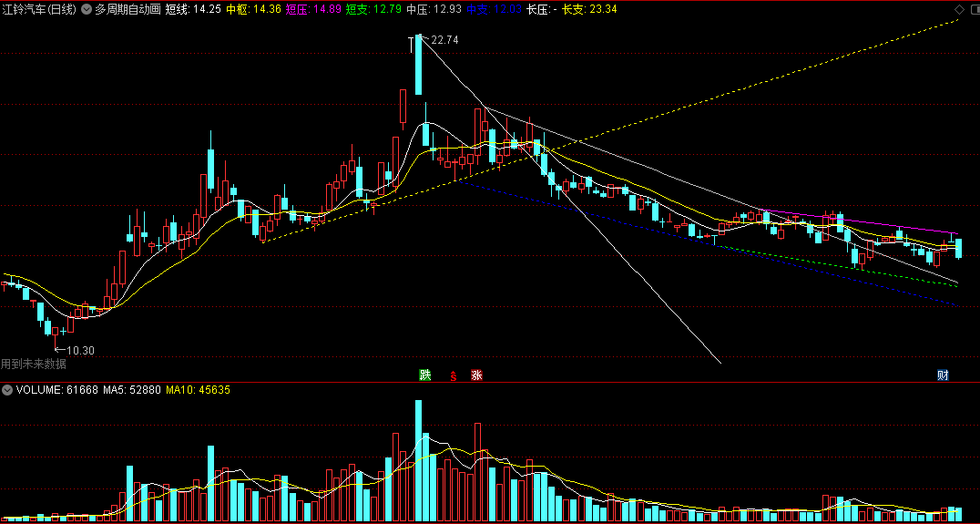
Task: Select the green 短支: 12.79 label
Action: 373,9
